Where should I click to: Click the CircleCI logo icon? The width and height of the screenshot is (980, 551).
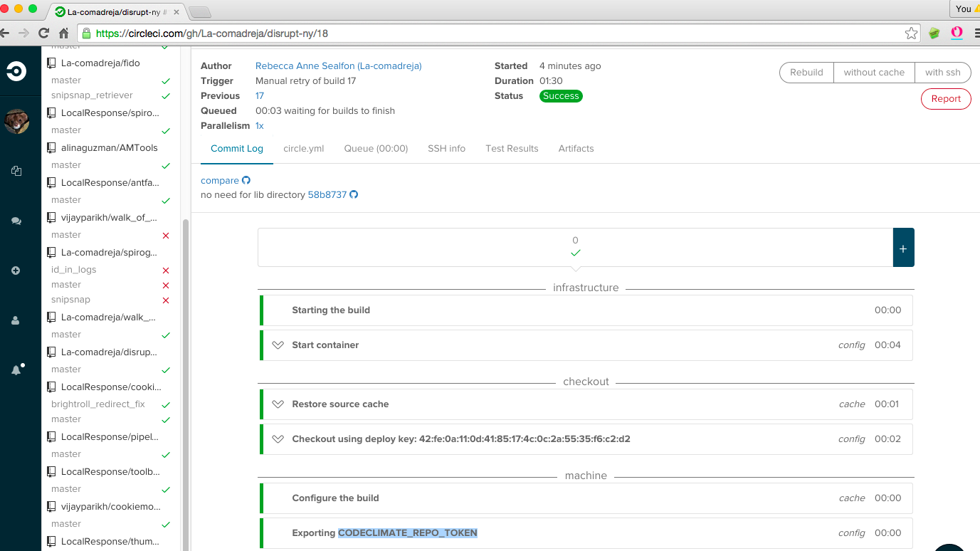[x=16, y=71]
